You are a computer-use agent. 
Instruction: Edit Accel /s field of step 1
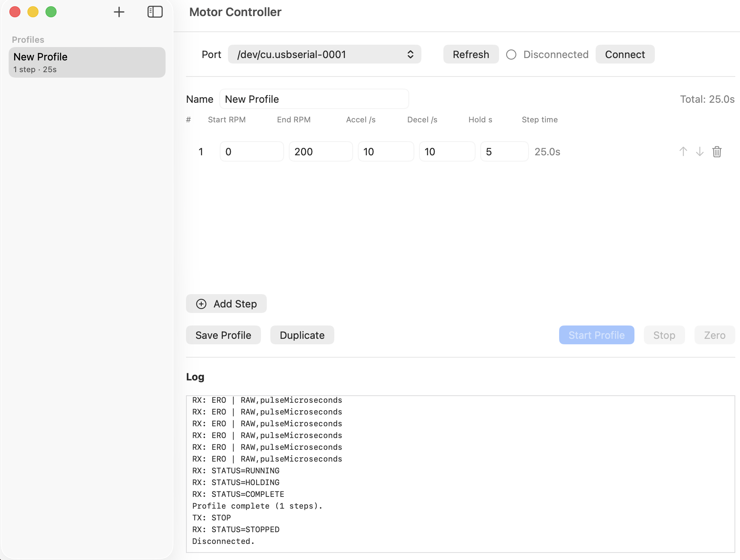click(x=386, y=151)
